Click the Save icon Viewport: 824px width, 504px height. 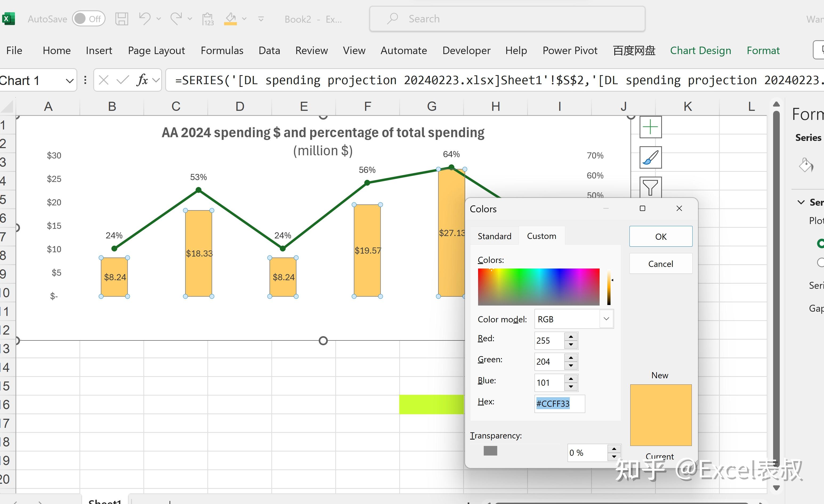point(122,19)
